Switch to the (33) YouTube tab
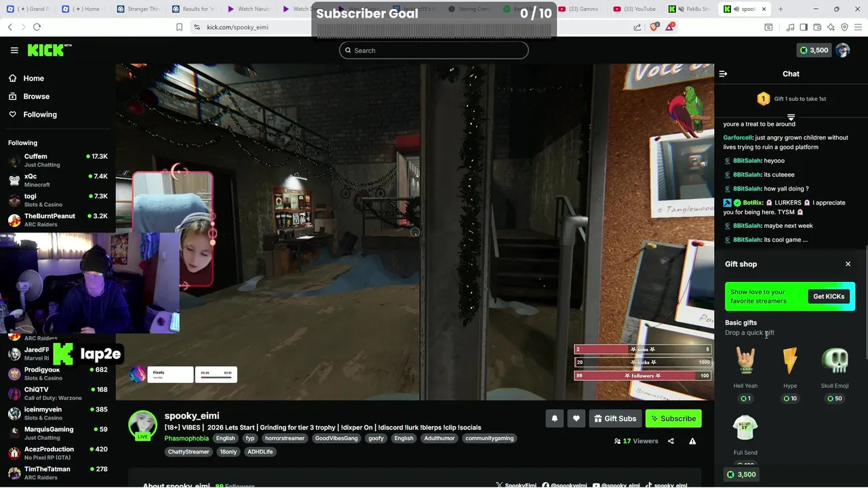 pos(634,9)
